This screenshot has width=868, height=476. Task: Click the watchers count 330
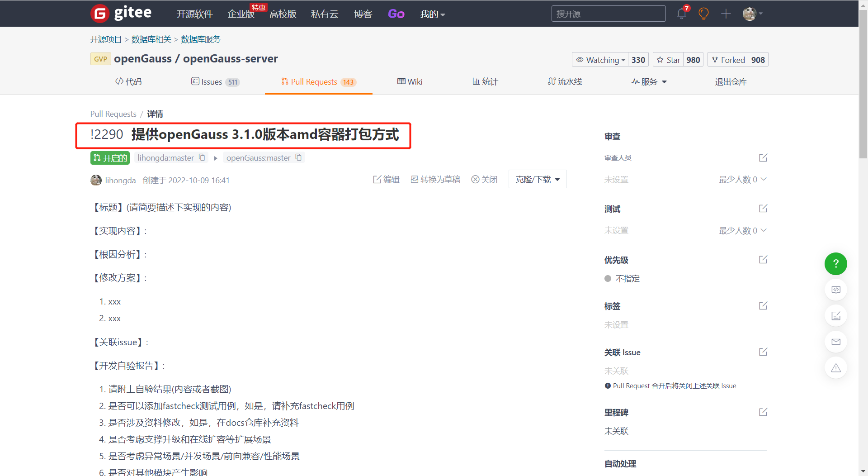click(638, 60)
